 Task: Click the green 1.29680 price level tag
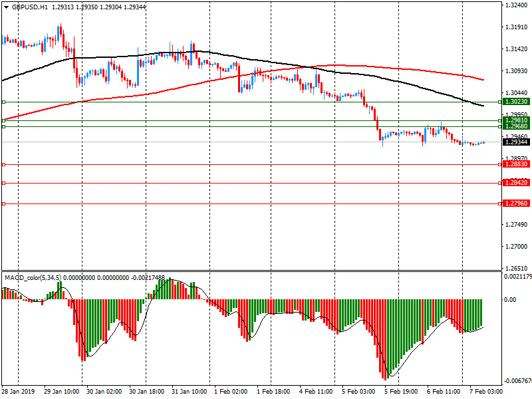516,126
